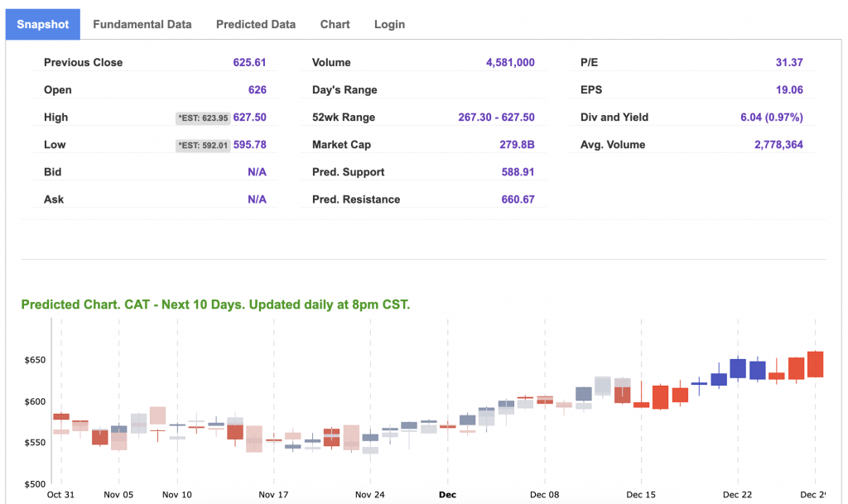Image resolution: width=848 pixels, height=504 pixels.
Task: Click the green Predicted Chart heading
Action: pyautogui.click(x=215, y=305)
